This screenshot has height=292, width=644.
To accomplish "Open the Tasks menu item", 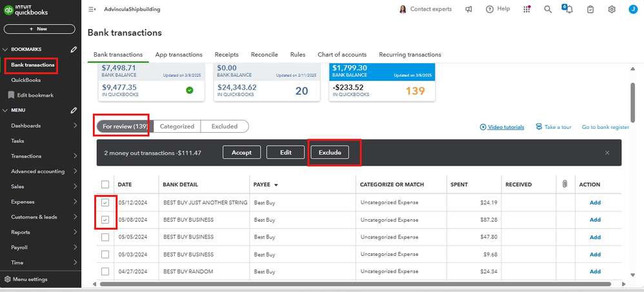I will tap(17, 141).
